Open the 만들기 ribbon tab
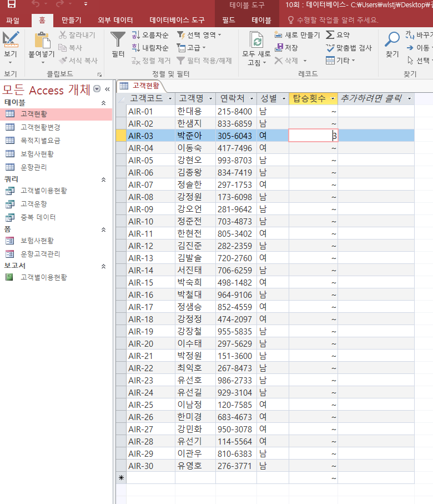433x504 pixels. point(72,21)
